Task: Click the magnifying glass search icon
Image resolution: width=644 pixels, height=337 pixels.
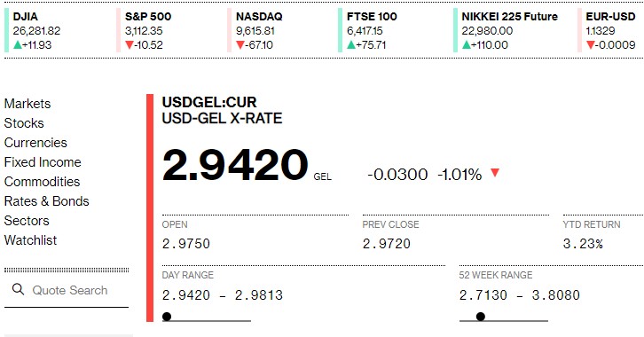Action: pyautogui.click(x=18, y=289)
